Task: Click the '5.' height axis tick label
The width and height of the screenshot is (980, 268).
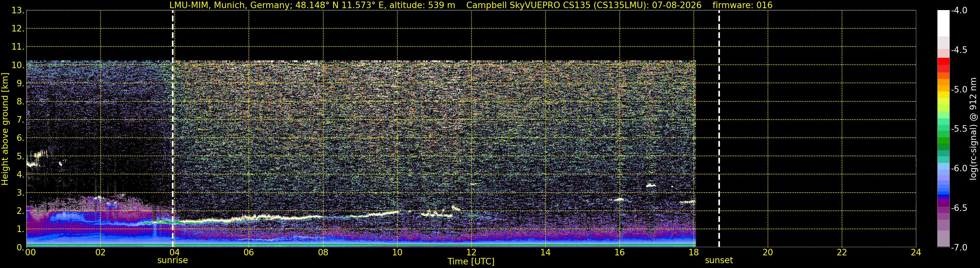Action: [x=20, y=156]
